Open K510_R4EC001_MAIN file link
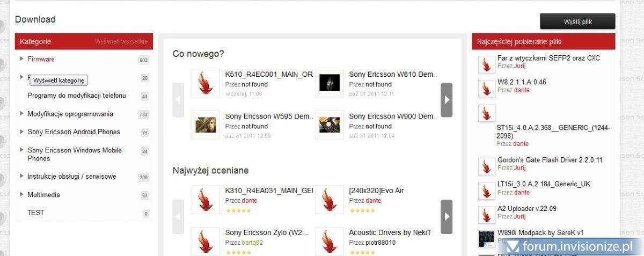The height and width of the screenshot is (256, 644). 269,75
